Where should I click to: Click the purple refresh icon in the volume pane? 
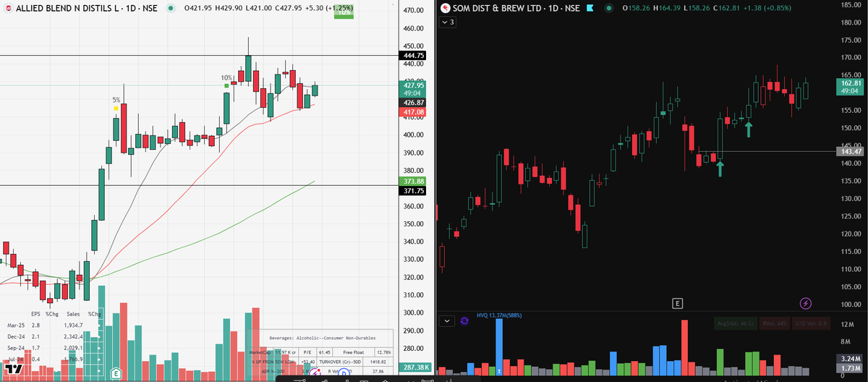point(464,320)
